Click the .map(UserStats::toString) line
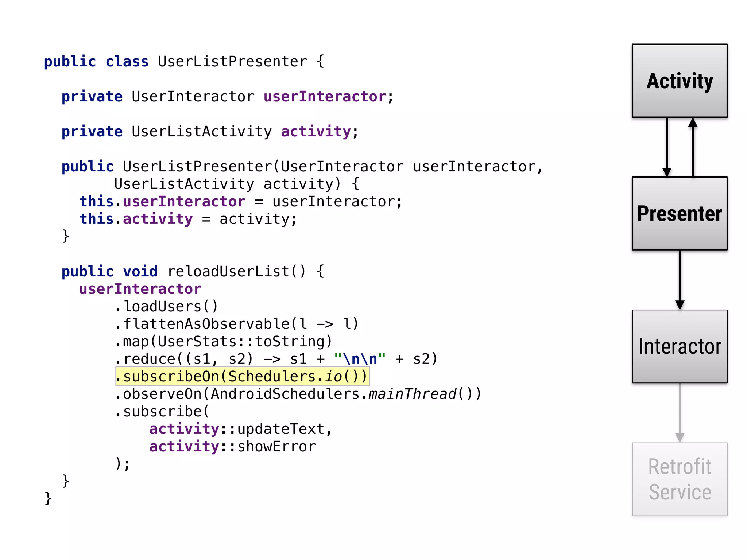 (x=223, y=342)
